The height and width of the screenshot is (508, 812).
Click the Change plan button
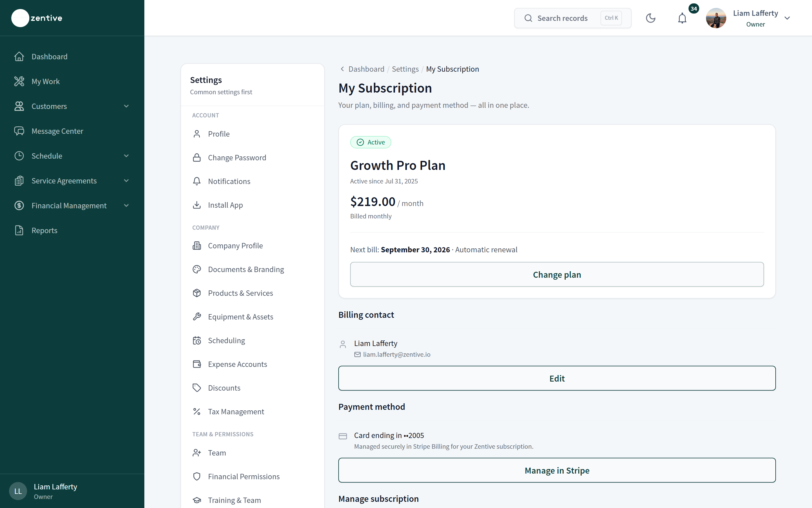click(557, 275)
